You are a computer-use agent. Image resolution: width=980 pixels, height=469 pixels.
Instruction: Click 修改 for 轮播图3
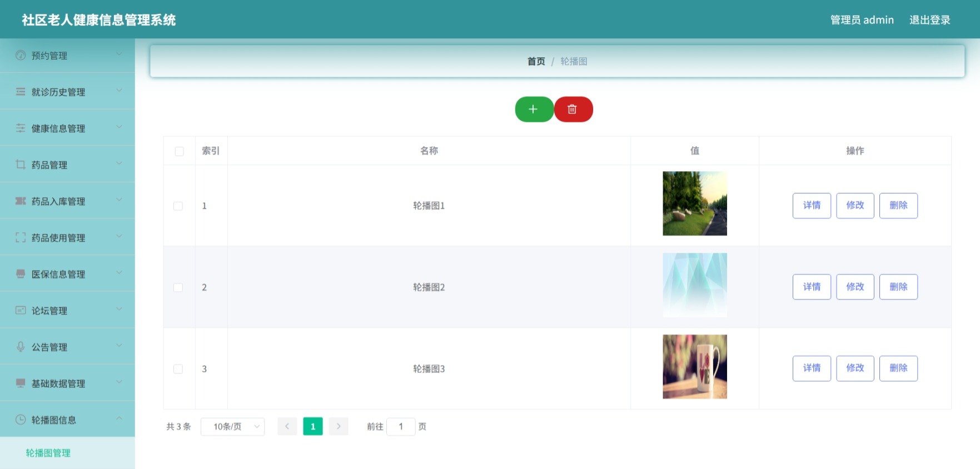(855, 368)
